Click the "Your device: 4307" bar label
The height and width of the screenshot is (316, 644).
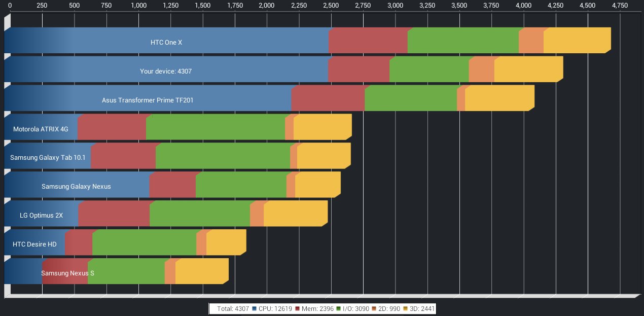tap(166, 72)
